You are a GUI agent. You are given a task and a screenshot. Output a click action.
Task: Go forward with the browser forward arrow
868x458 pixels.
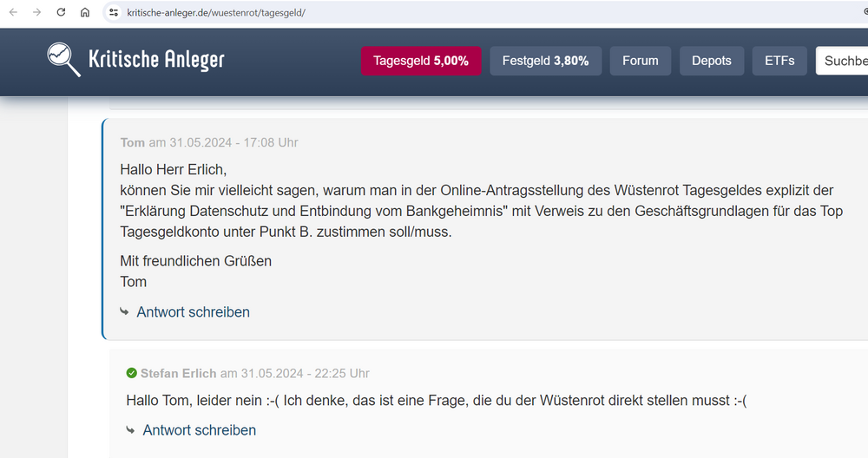click(37, 12)
